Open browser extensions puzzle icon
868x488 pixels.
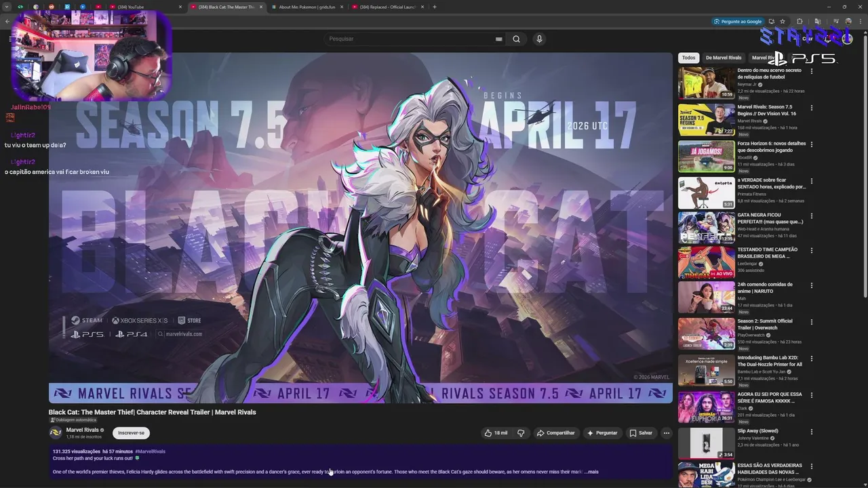pos(800,22)
